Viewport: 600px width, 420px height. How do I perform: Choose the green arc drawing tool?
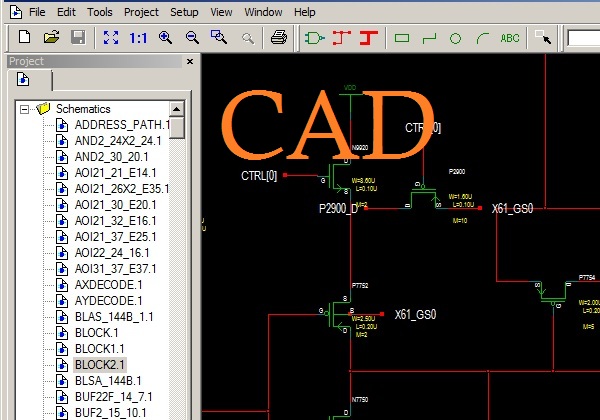(483, 38)
